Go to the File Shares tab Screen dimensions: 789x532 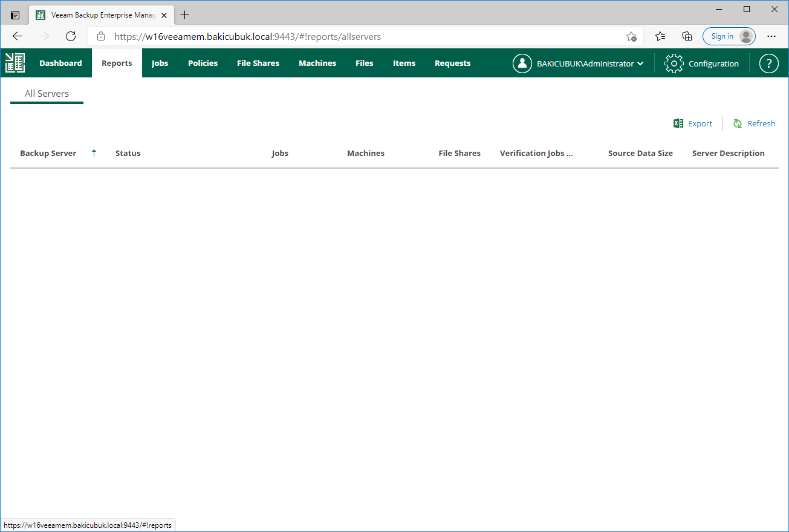coord(258,63)
